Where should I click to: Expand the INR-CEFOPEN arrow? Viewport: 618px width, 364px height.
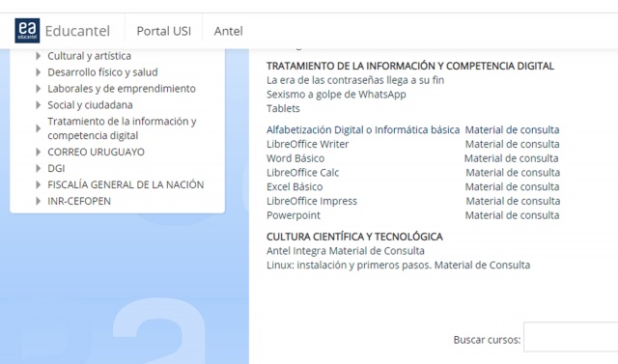coord(39,201)
